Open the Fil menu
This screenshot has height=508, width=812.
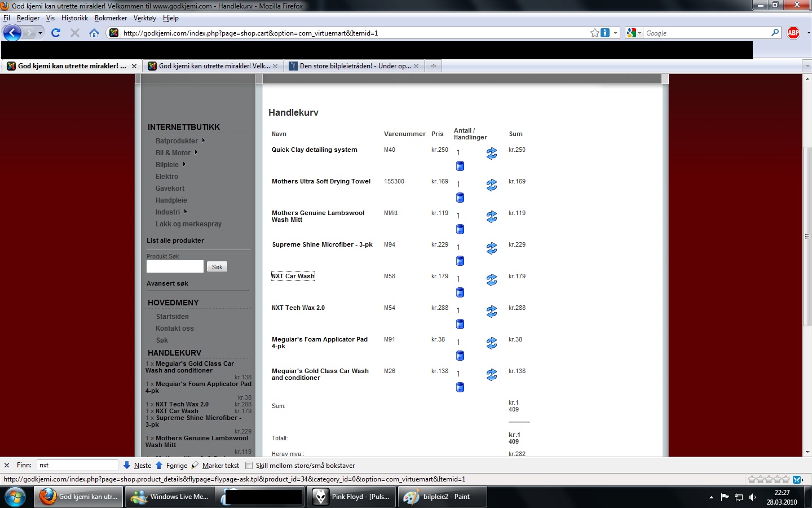click(x=7, y=18)
